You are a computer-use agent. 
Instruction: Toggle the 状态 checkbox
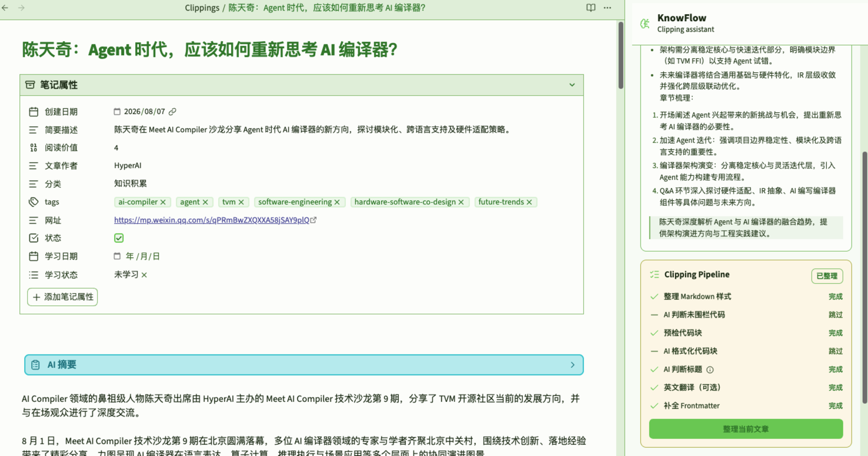119,238
